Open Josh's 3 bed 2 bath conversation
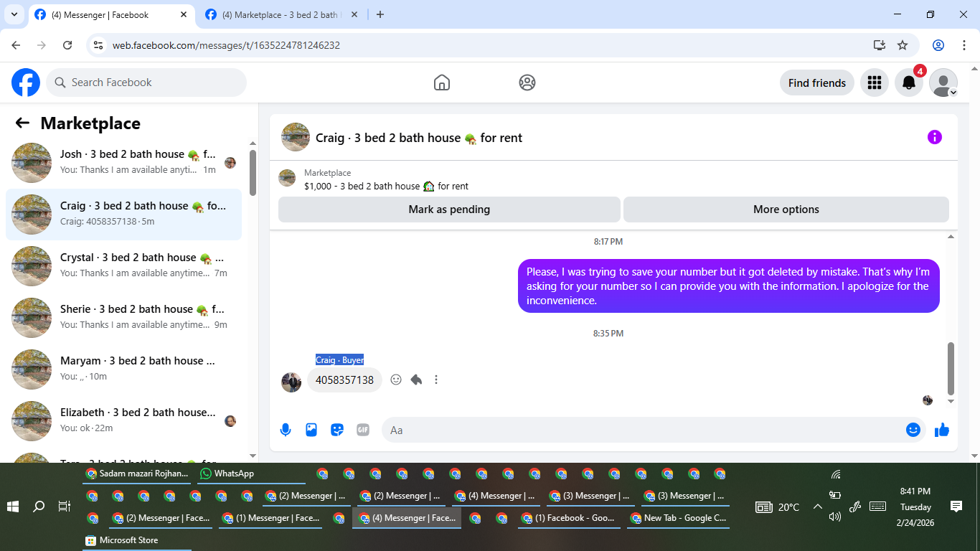 tap(123, 162)
